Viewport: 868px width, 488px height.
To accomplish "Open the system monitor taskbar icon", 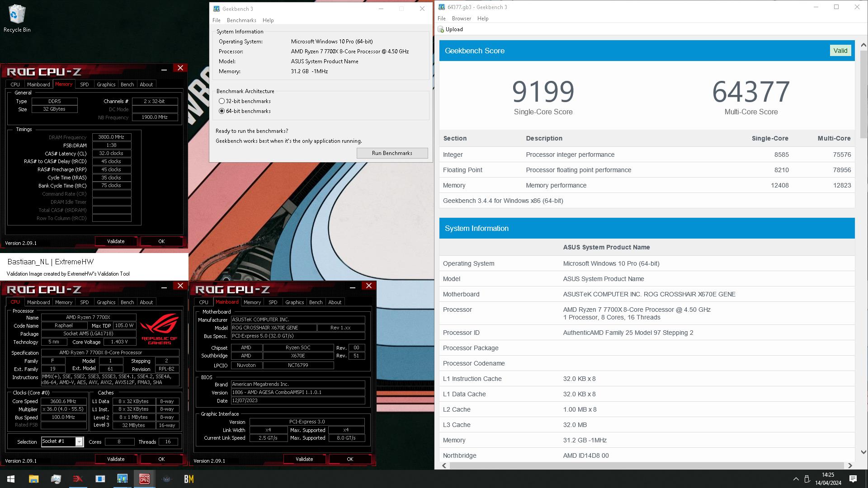I will (56, 479).
